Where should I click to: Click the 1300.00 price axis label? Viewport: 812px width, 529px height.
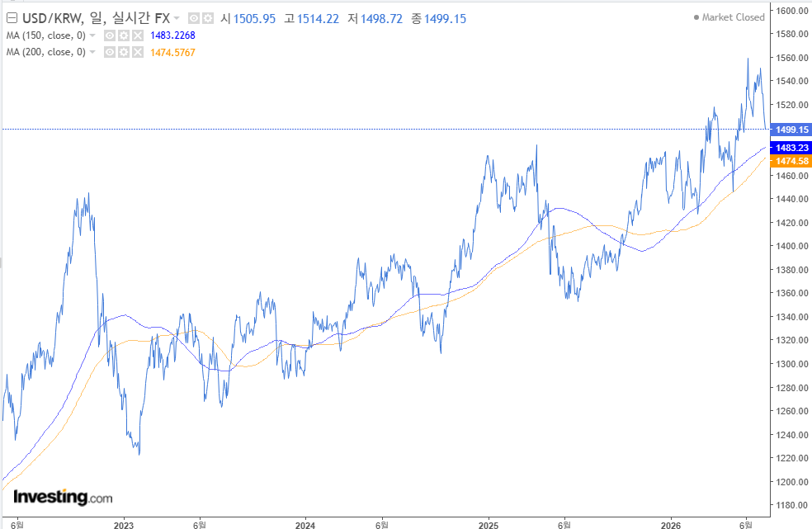(x=792, y=364)
